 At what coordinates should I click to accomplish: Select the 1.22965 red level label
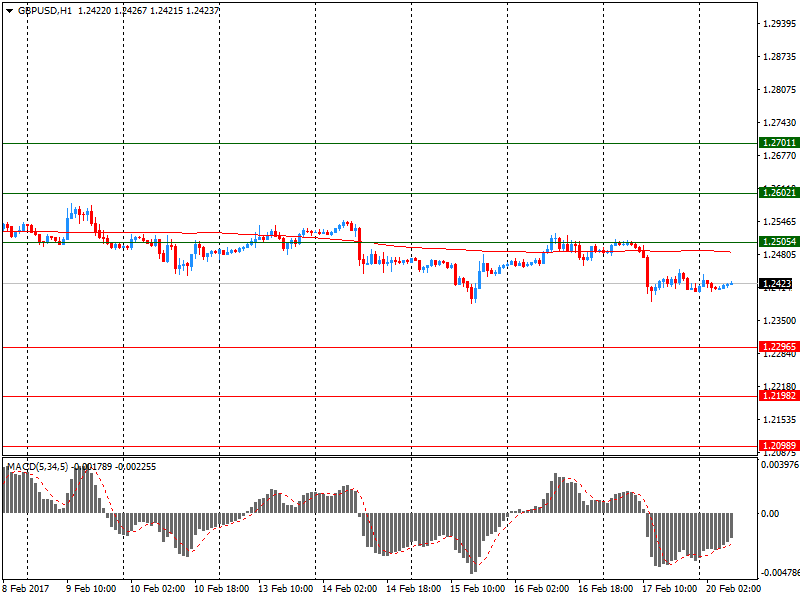779,347
